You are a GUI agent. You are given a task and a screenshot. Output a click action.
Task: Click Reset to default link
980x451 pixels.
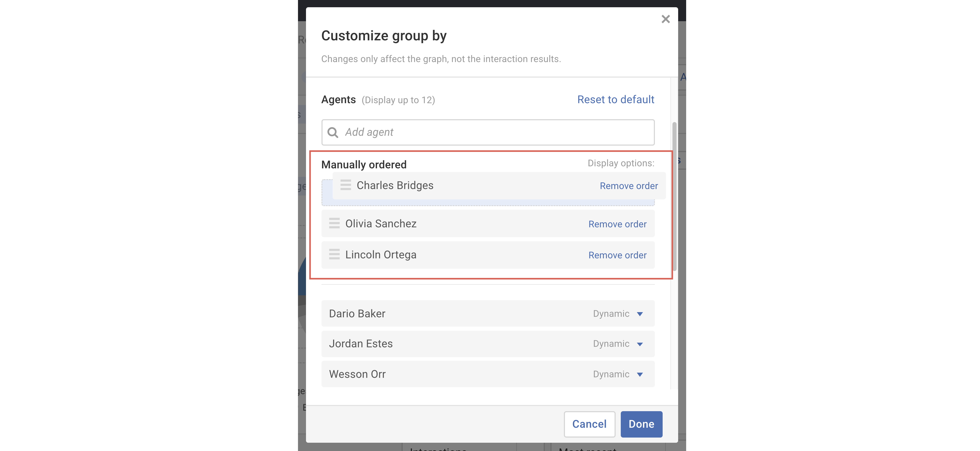[x=616, y=100]
